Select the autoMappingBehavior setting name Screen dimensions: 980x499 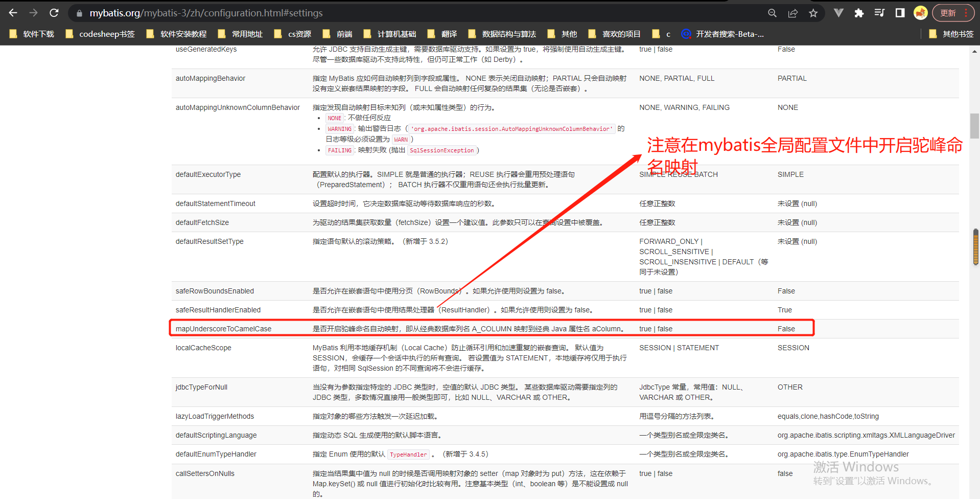[x=211, y=78]
